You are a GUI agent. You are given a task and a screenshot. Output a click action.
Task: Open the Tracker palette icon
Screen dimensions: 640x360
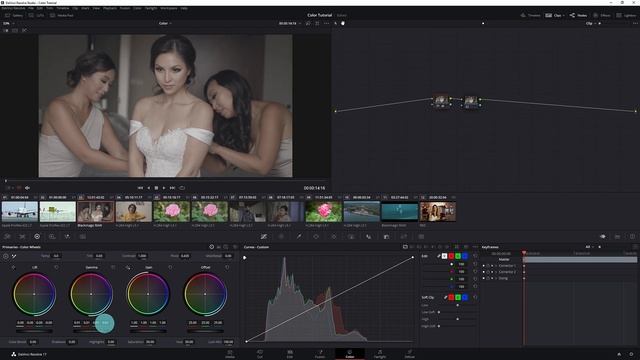click(x=333, y=236)
